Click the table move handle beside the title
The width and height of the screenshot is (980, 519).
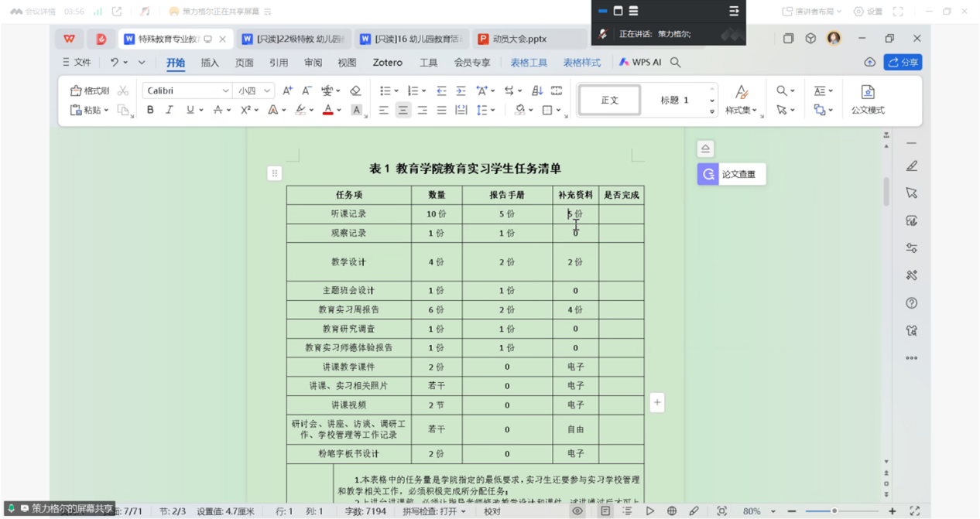coord(275,173)
